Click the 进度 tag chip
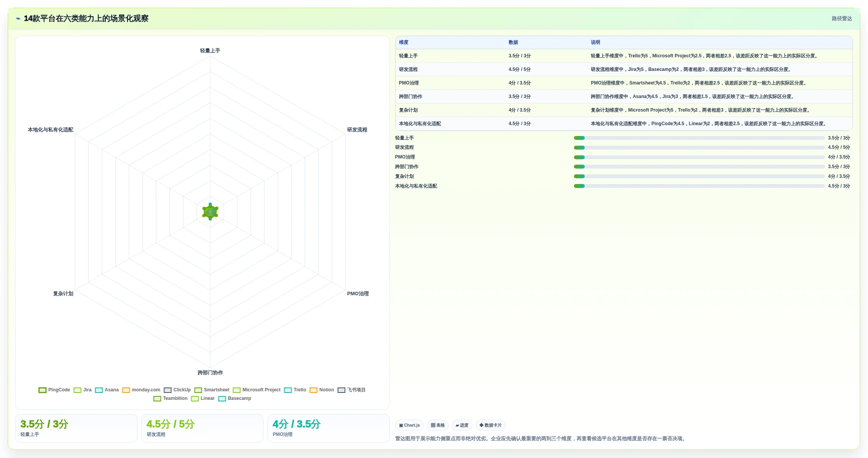868x458 pixels. pos(462,425)
